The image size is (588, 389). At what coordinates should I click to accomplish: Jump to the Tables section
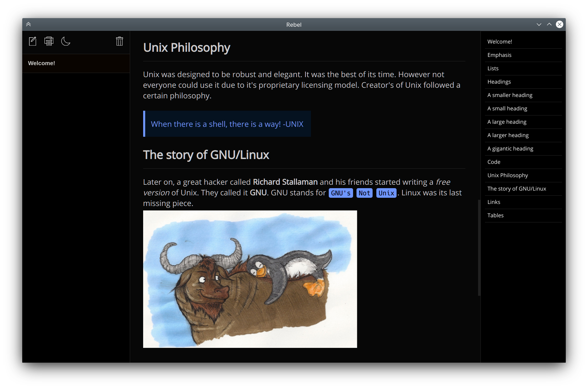click(523, 216)
